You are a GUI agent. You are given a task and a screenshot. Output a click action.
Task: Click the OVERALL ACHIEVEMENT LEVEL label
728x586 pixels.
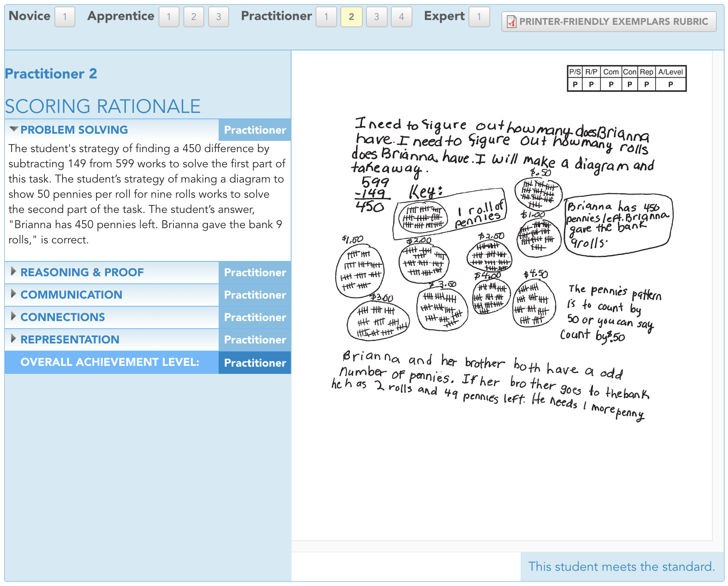[x=110, y=362]
